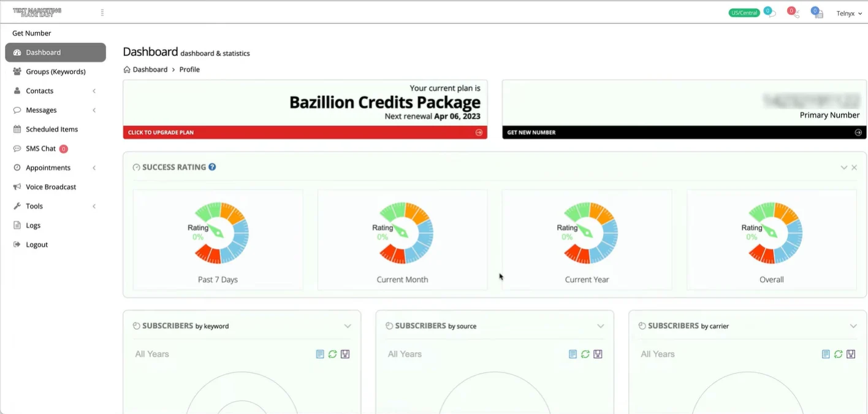Click the Text Marketing Made Easy logo

(37, 12)
